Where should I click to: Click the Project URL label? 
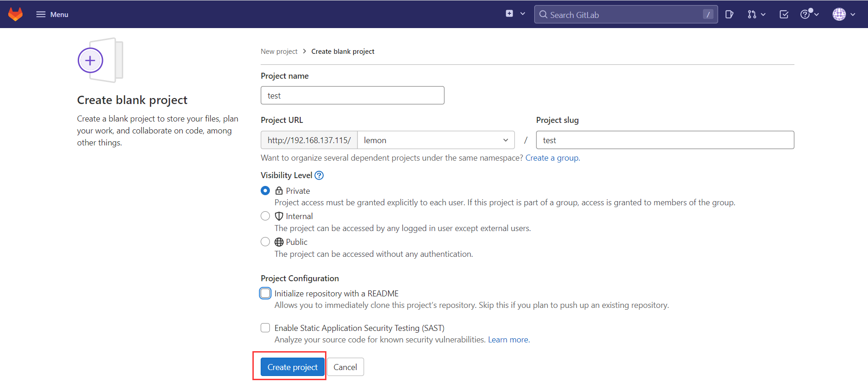(282, 120)
